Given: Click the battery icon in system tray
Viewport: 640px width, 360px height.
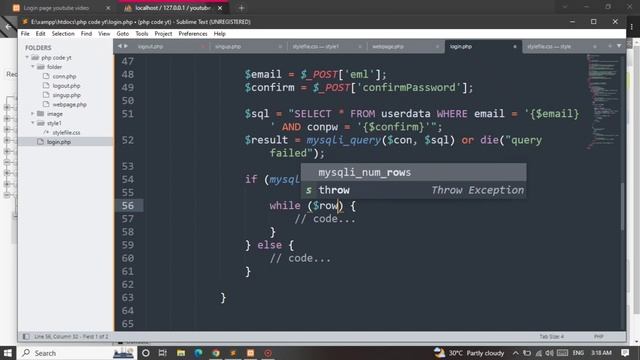Looking at the screenshot, I should click(527, 353).
